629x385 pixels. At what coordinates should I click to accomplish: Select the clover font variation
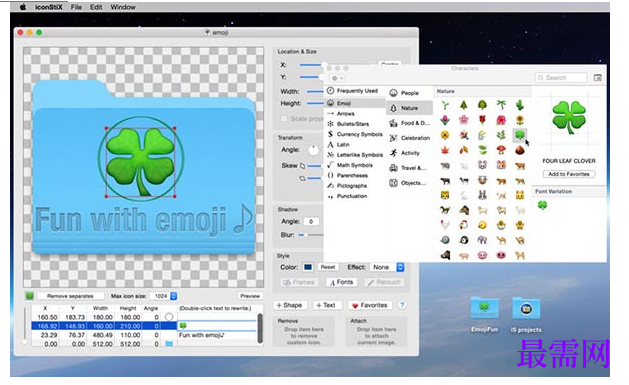click(542, 205)
